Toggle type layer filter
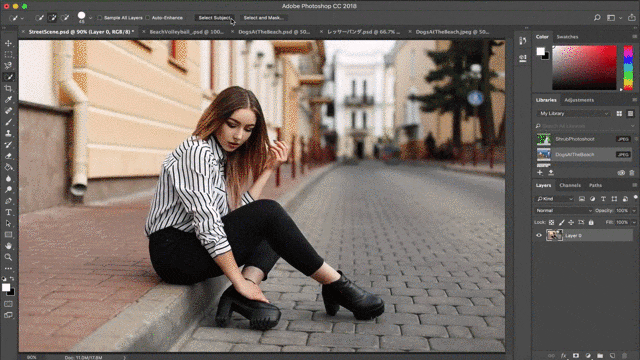 click(x=603, y=199)
